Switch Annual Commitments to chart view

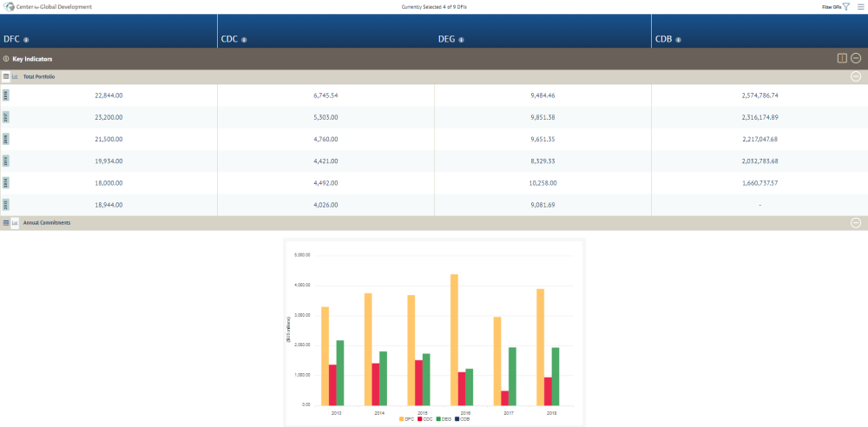(15, 223)
